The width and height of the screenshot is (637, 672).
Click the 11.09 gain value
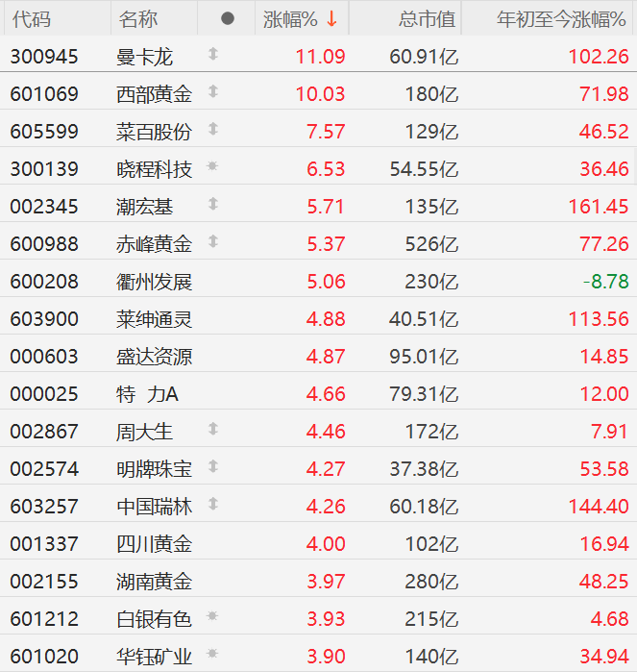[321, 57]
